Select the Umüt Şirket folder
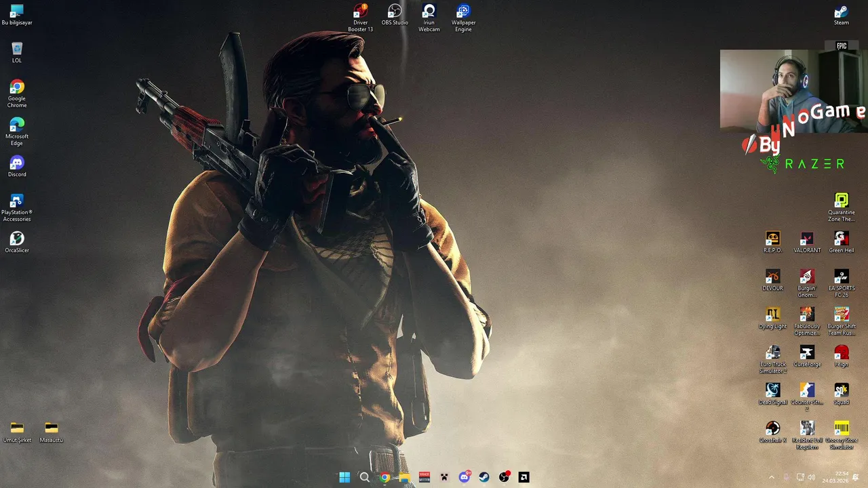 tap(17, 432)
